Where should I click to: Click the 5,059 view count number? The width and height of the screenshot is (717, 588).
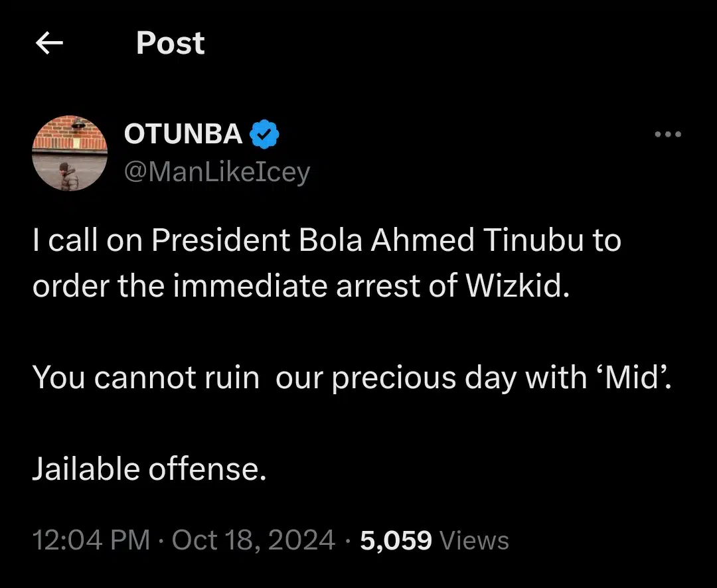pos(396,540)
